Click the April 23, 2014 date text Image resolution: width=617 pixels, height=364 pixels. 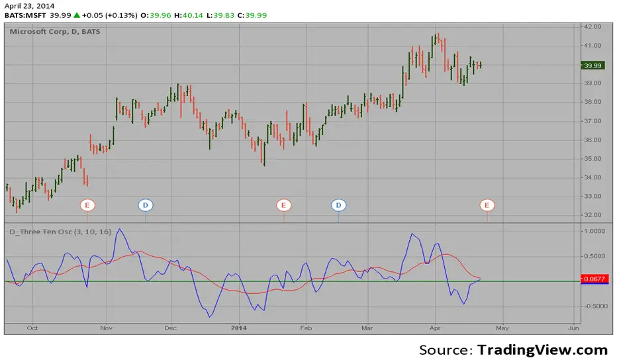30,6
